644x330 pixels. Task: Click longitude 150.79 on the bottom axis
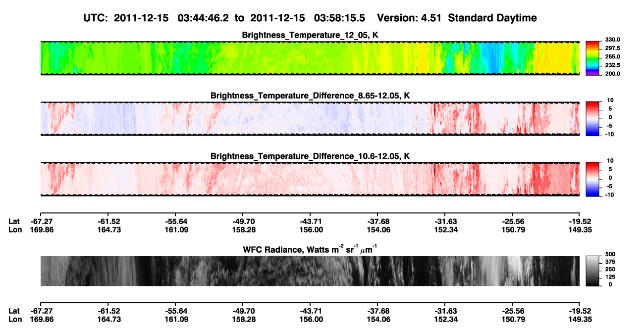click(512, 320)
